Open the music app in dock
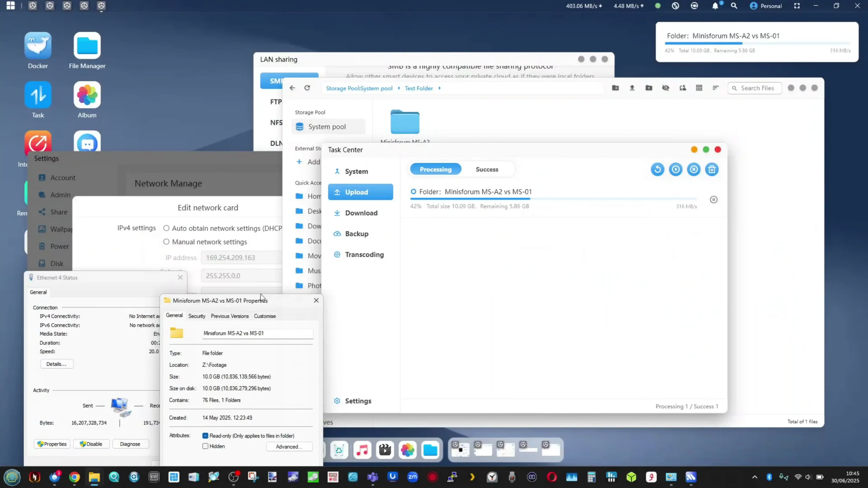Screen dimensions: 868x488 [362, 450]
